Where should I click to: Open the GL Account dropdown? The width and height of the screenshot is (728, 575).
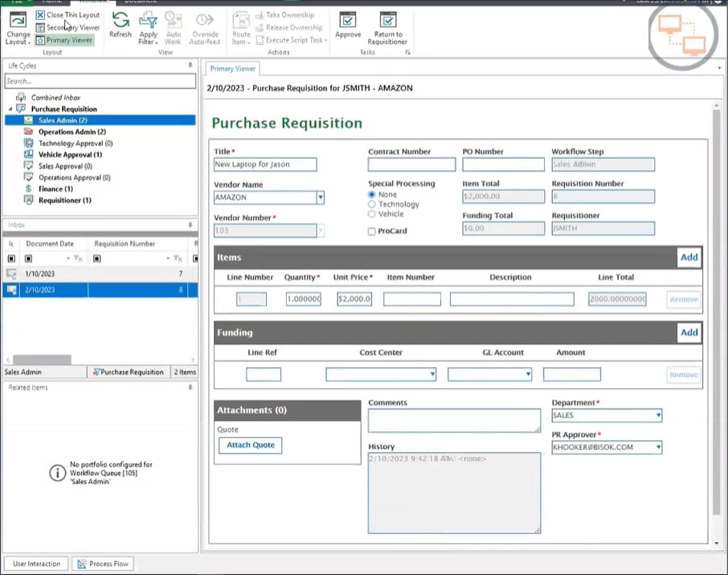(528, 374)
